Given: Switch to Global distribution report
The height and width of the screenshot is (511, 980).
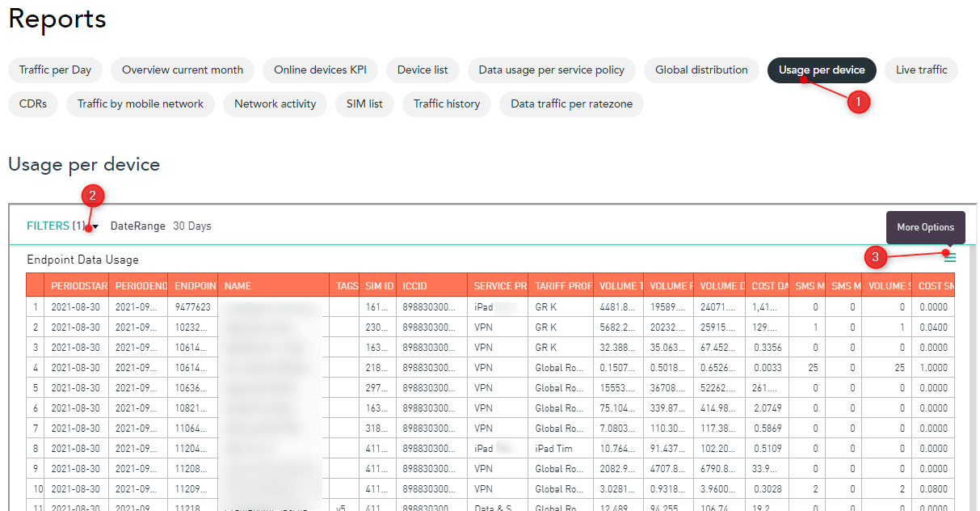Looking at the screenshot, I should 701,70.
